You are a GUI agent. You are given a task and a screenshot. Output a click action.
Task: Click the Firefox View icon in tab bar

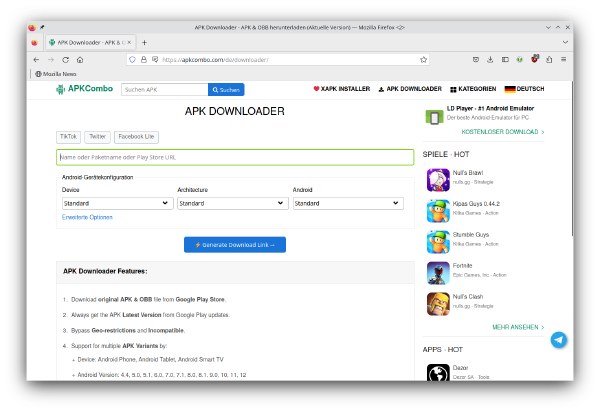click(x=34, y=42)
